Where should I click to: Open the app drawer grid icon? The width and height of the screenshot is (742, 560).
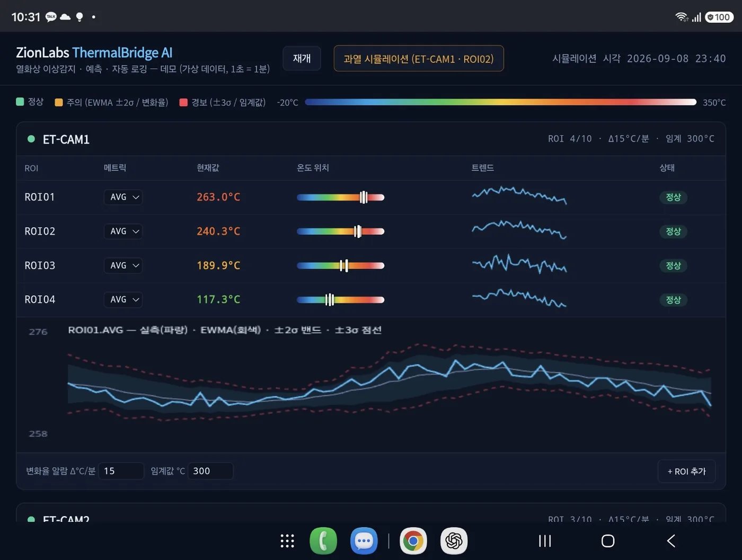287,541
